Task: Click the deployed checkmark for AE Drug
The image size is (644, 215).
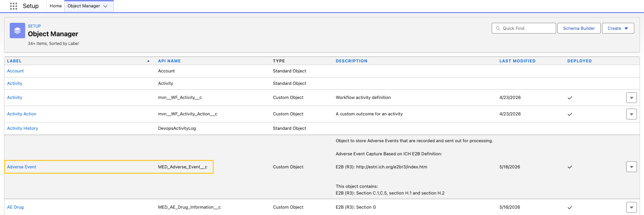Action: (x=570, y=208)
